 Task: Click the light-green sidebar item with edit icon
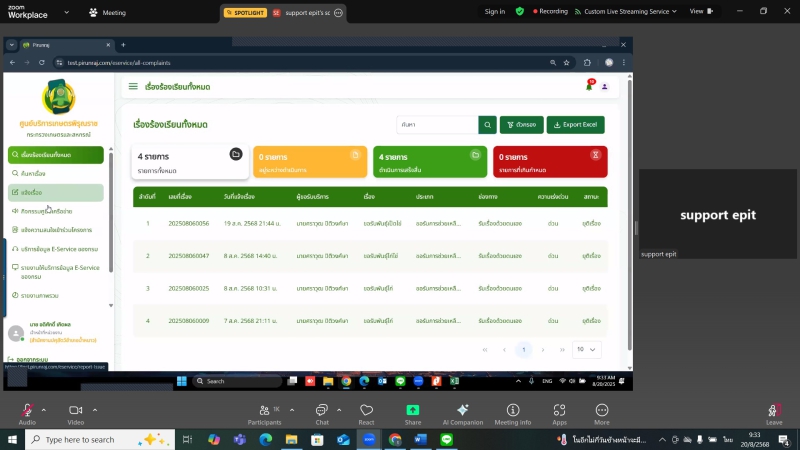point(56,192)
